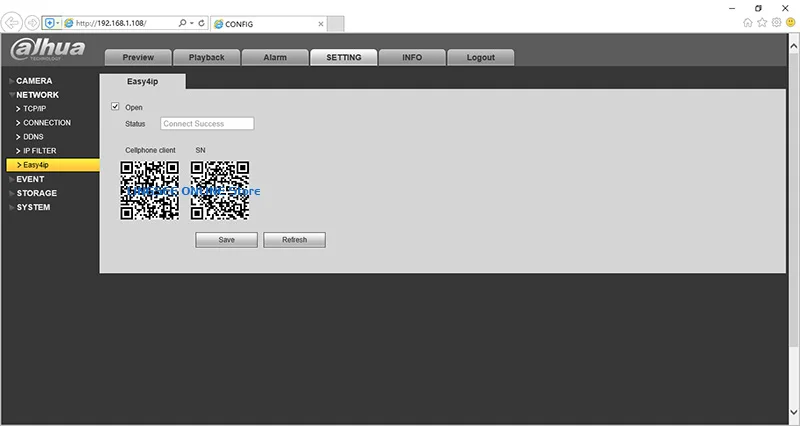The image size is (800, 426).
Task: Click the smiley feedback icon
Action: (791, 22)
